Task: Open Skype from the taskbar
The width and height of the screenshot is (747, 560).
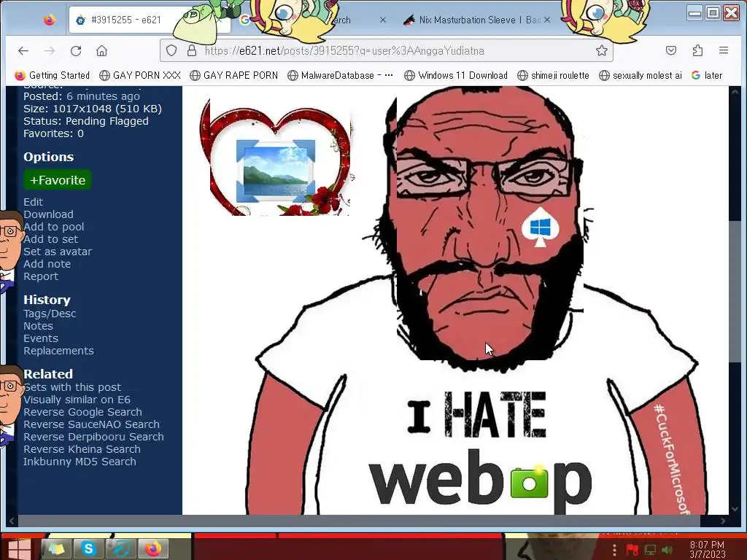Action: (88, 548)
